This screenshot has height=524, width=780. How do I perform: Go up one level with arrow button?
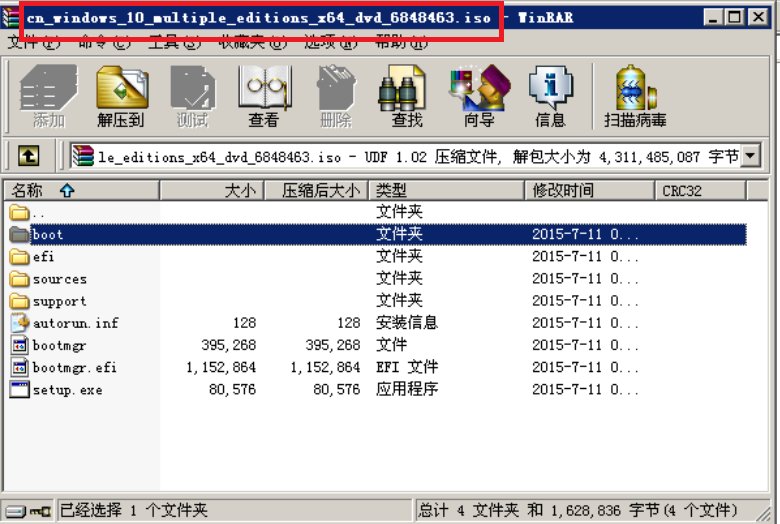point(28,156)
